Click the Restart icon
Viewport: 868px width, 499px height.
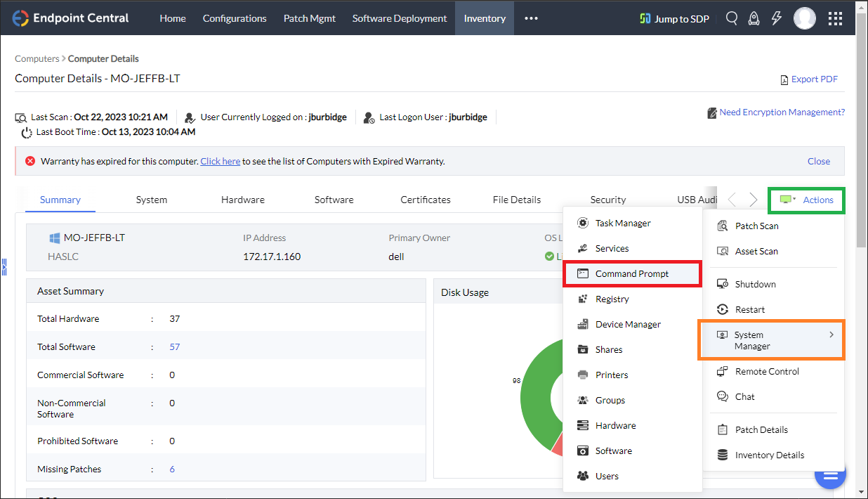point(722,309)
